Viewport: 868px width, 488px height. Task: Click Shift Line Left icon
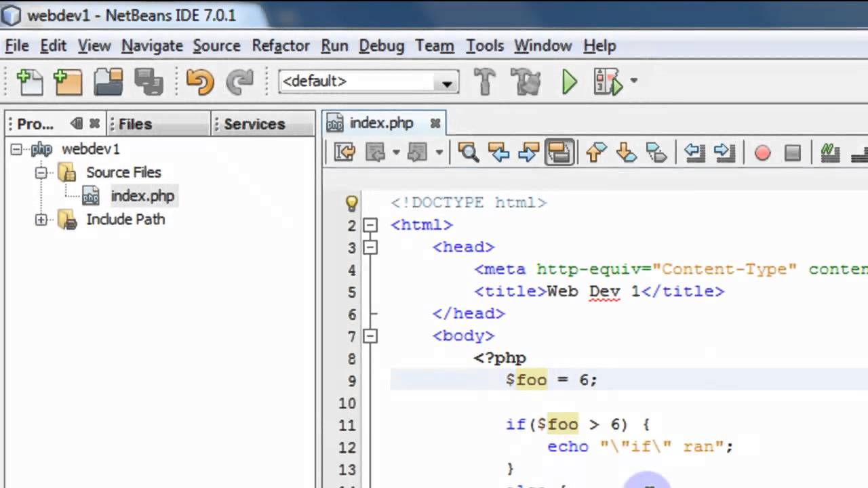coord(694,152)
